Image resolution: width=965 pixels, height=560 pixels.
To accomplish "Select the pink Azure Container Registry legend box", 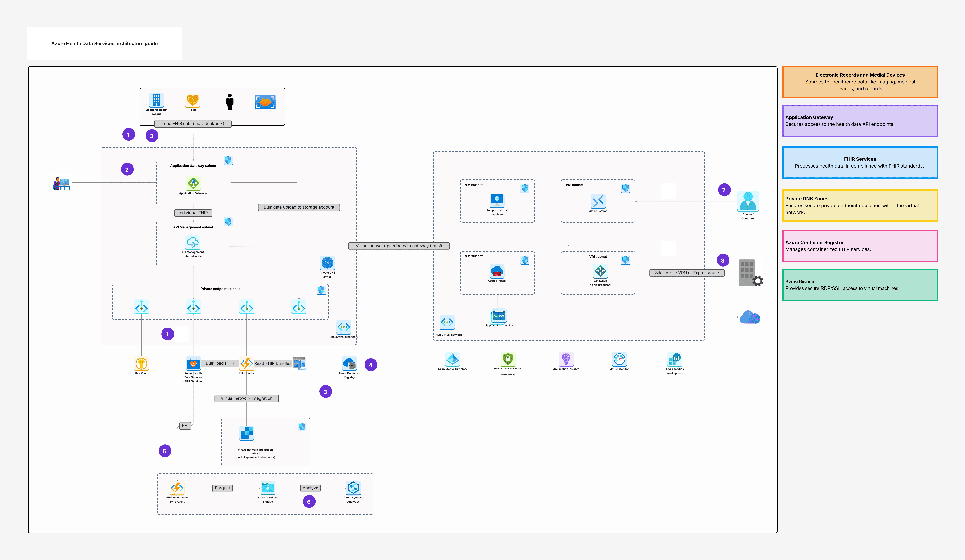I will [860, 246].
